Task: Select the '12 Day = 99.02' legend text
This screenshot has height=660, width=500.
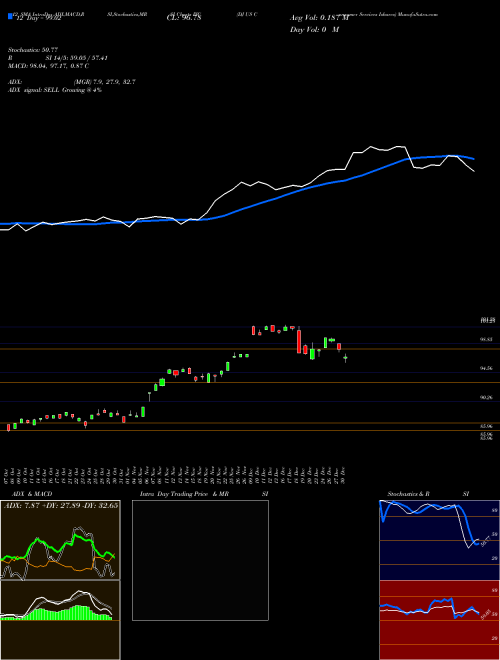Action: tap(39, 18)
